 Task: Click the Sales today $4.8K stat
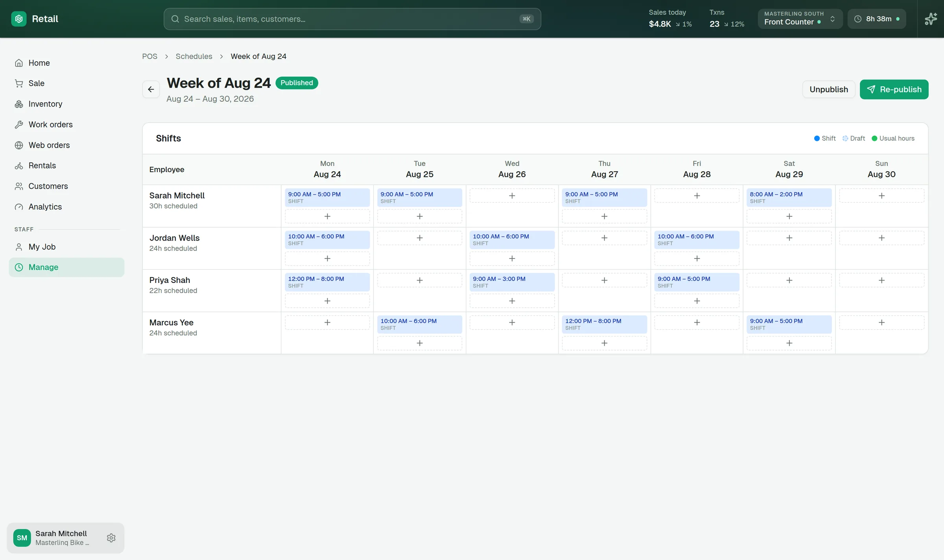(x=670, y=19)
